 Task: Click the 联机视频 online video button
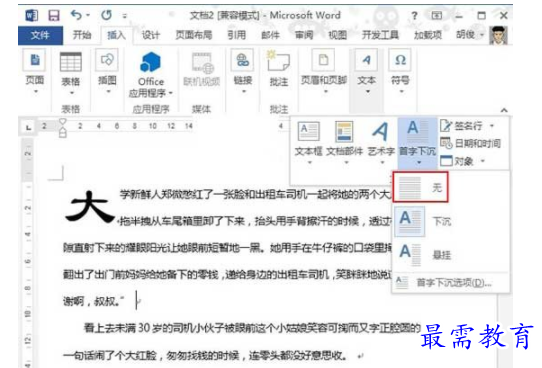[x=202, y=70]
